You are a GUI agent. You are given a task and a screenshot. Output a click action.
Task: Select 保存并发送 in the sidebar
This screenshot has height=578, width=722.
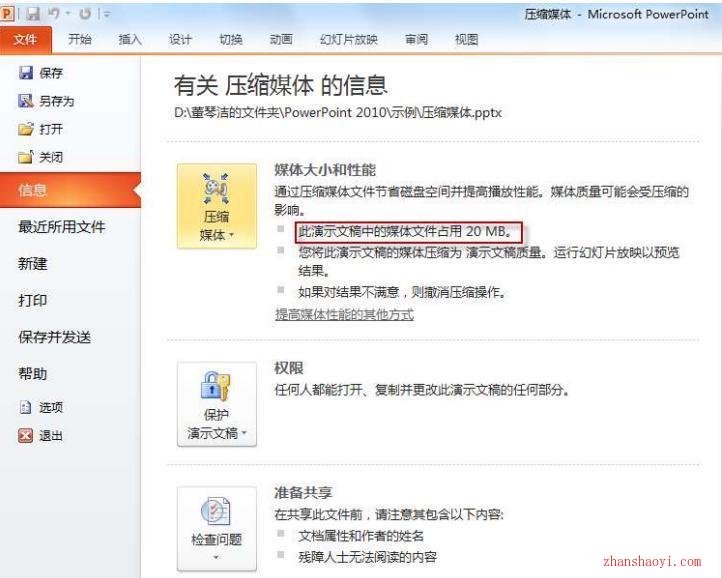click(x=54, y=337)
